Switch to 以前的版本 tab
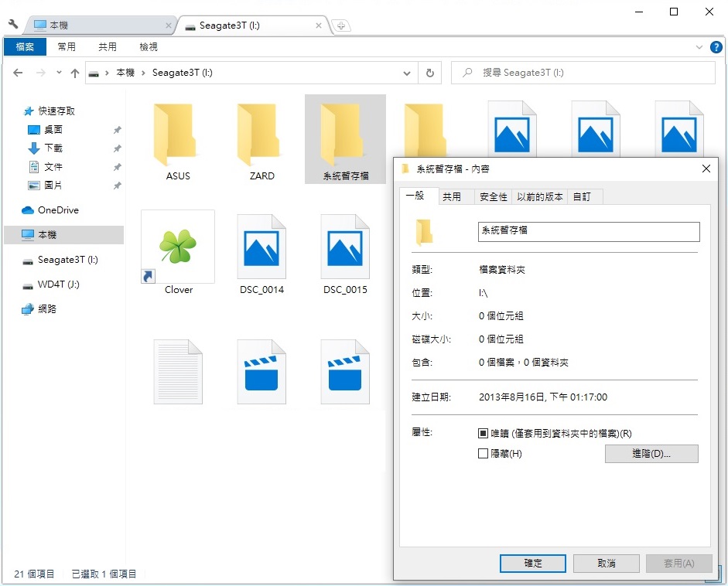Image resolution: width=728 pixels, height=586 pixels. coord(540,197)
